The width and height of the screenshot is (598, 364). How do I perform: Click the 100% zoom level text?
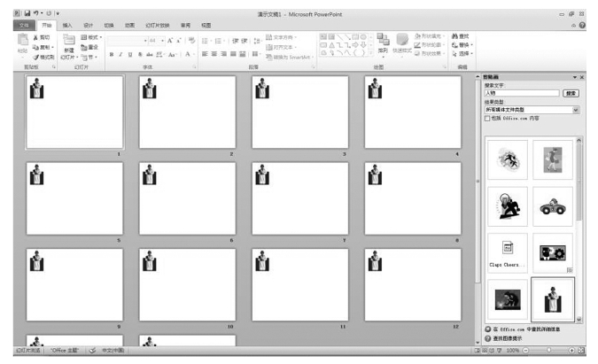(513, 351)
